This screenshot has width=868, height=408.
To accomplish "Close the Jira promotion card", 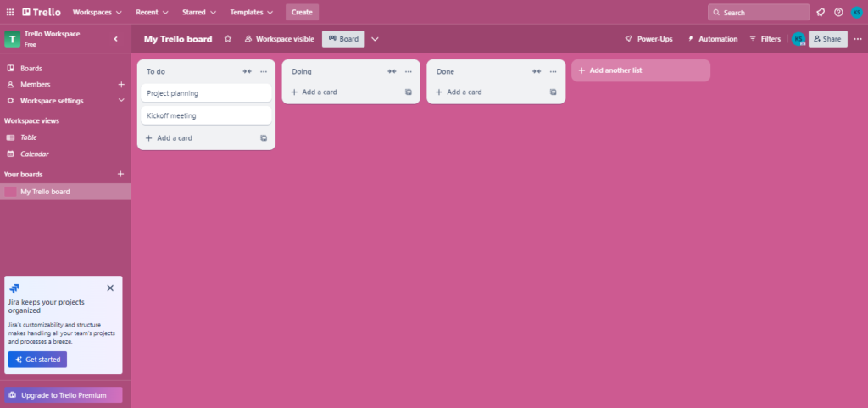I will (x=110, y=288).
